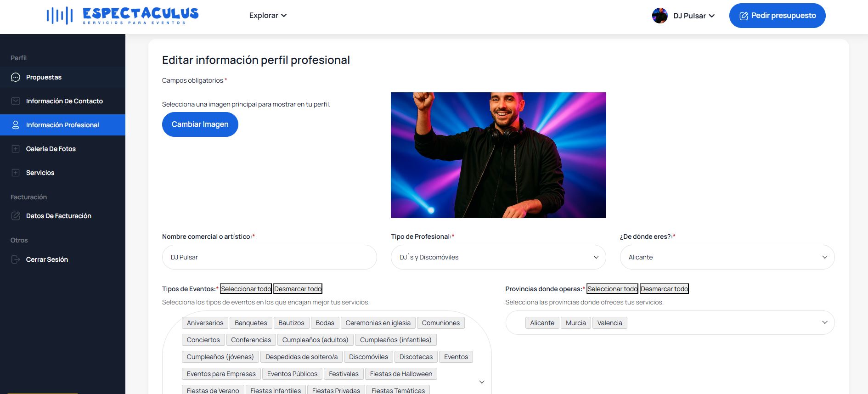Open the Tipo de Profesional dropdown
This screenshot has width=868, height=394.
pos(498,257)
